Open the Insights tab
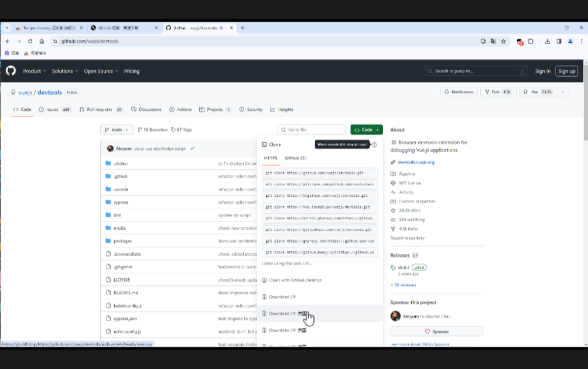The image size is (588, 369). [x=282, y=110]
